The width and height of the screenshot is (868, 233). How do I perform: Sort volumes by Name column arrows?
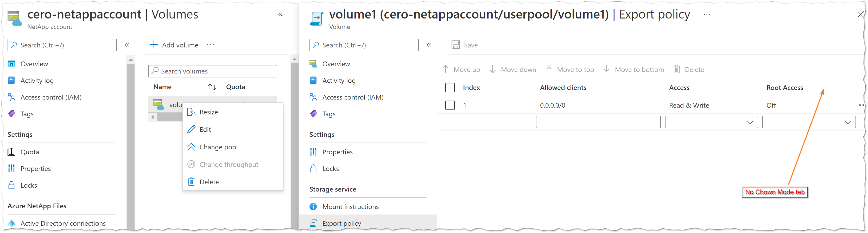pyautogui.click(x=212, y=87)
